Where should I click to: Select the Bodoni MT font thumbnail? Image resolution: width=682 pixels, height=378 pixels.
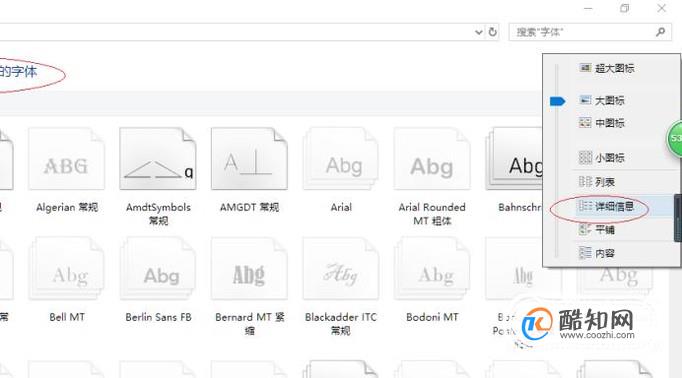point(432,268)
